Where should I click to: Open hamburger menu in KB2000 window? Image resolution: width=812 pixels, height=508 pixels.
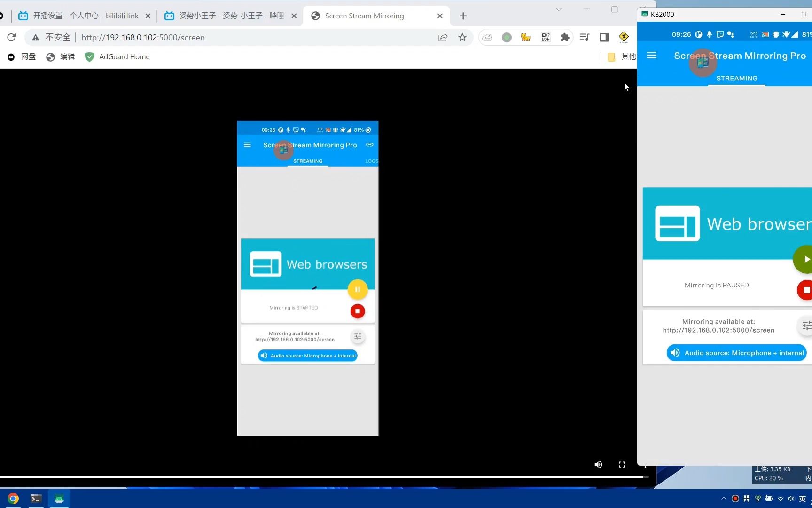click(x=651, y=56)
